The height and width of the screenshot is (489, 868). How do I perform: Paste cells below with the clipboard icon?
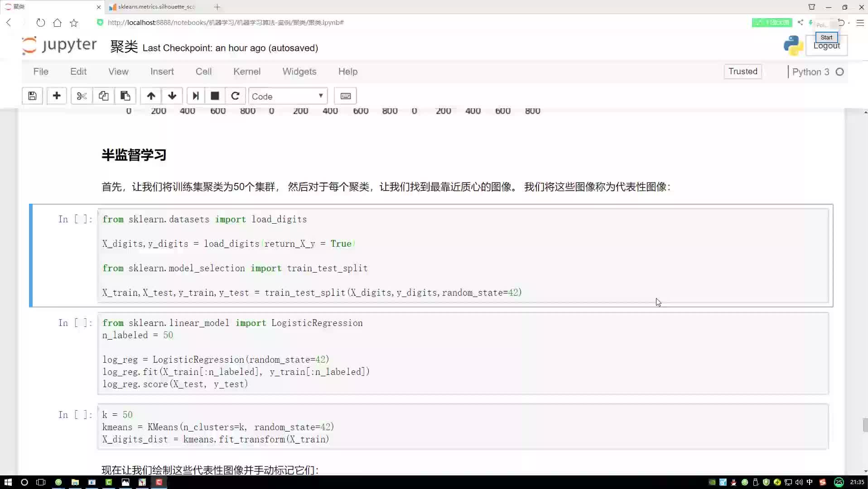tap(125, 96)
